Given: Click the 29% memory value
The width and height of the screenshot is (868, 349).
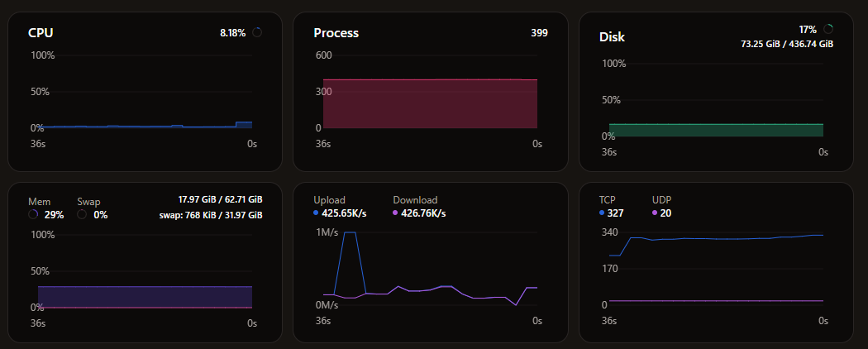Looking at the screenshot, I should pos(55,215).
